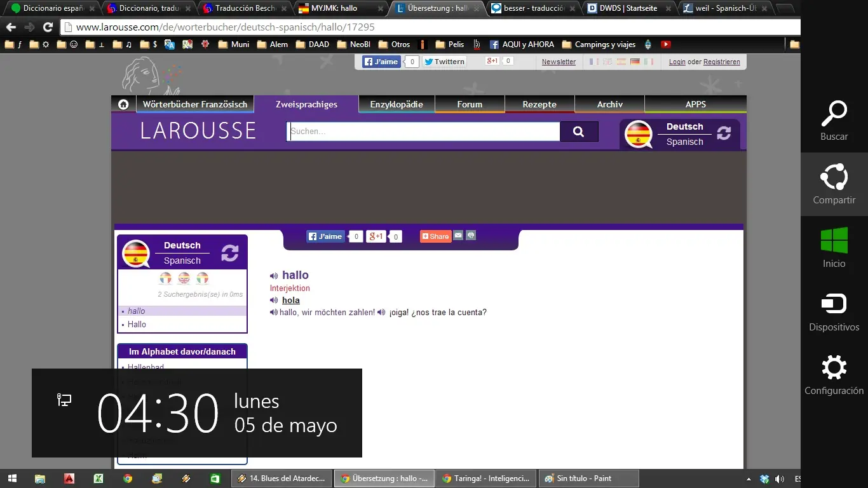The width and height of the screenshot is (868, 488).
Task: Open the Forum tab
Action: (470, 104)
